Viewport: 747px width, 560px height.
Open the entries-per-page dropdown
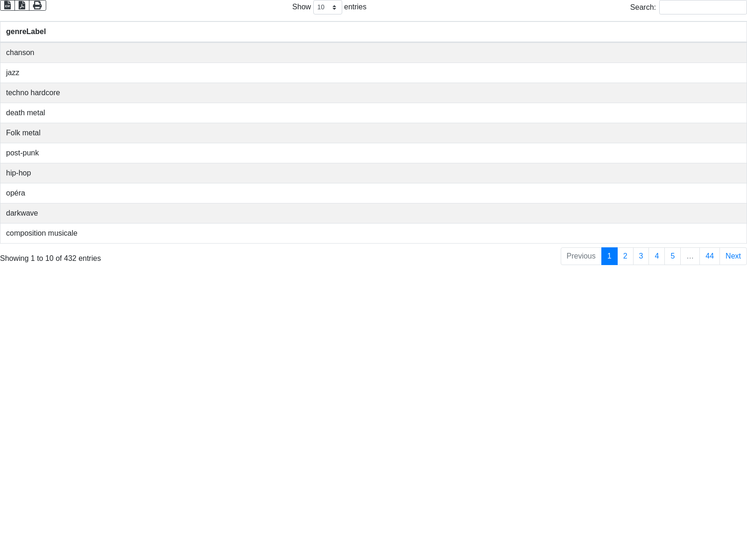tap(327, 7)
